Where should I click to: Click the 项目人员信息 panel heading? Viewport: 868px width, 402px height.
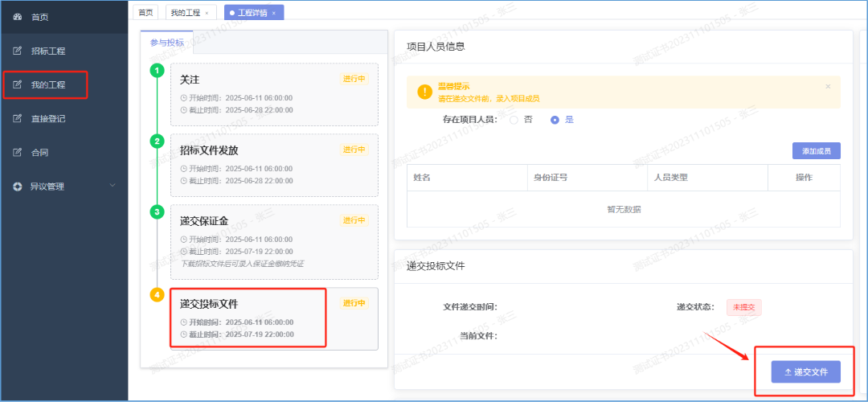(x=436, y=47)
